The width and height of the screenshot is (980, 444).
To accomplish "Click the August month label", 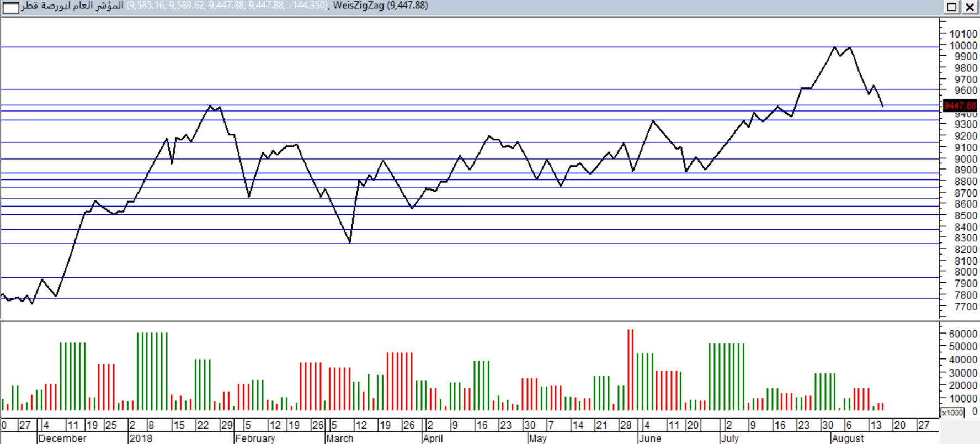I will pos(848,438).
